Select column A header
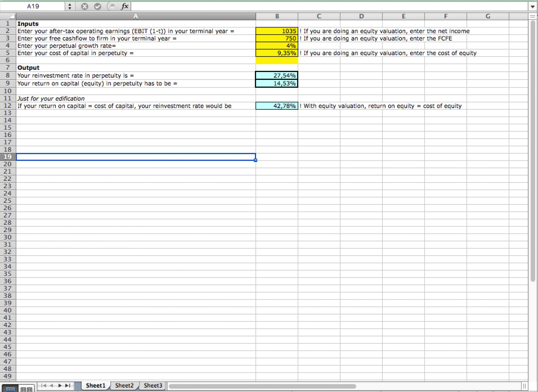 136,16
